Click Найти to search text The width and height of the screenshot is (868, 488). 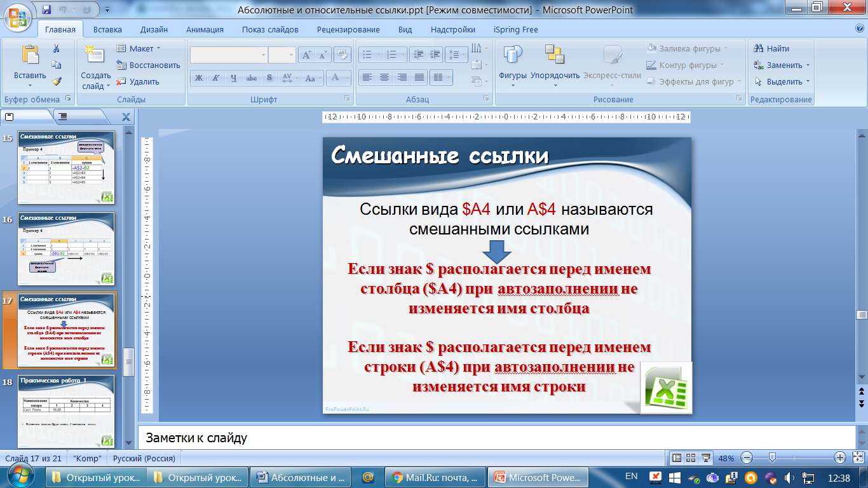coord(771,48)
